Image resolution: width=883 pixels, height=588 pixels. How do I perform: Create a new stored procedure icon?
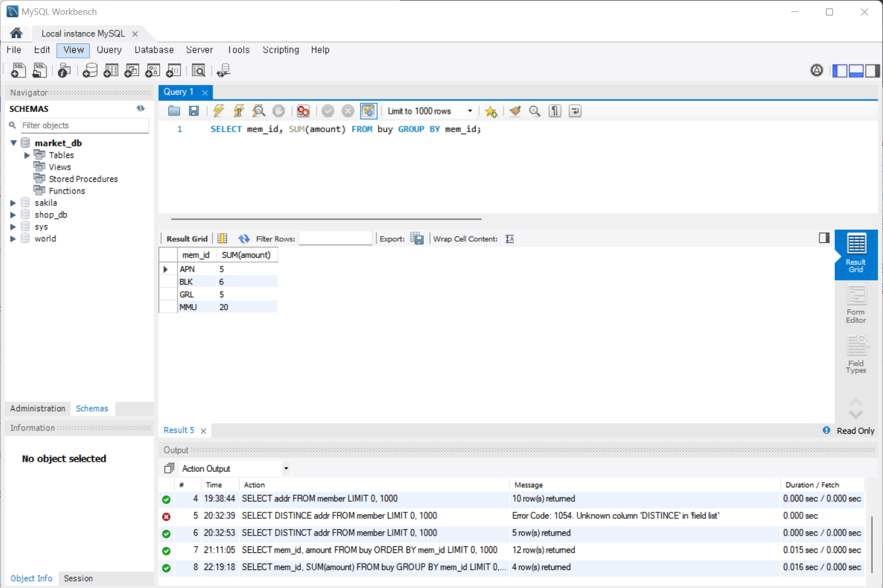[153, 71]
